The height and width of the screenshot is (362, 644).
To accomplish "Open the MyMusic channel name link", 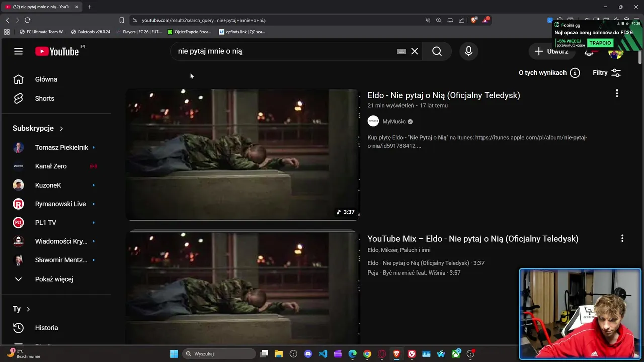I will point(393,121).
